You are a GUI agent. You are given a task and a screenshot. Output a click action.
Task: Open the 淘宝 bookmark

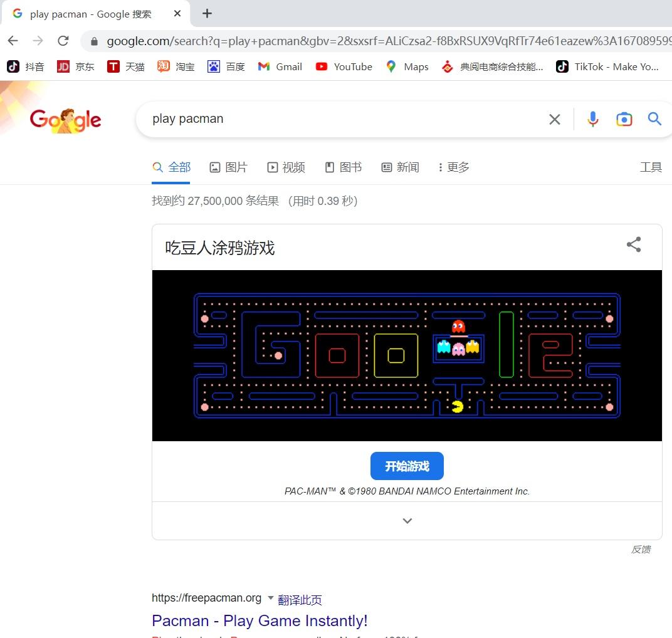click(x=176, y=67)
